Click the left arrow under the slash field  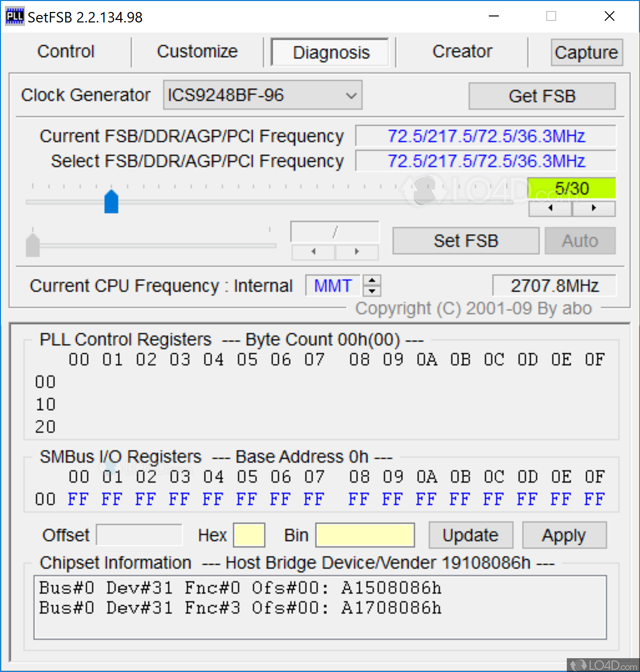pos(313,252)
